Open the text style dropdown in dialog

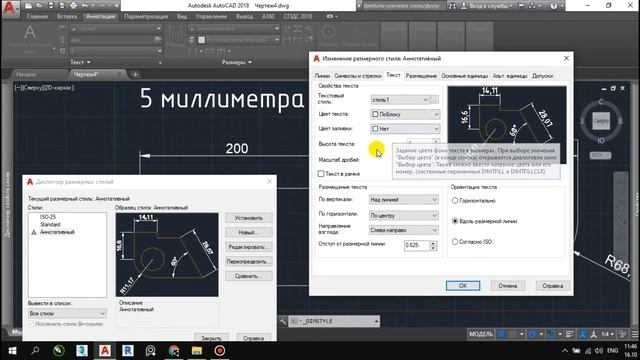[x=400, y=100]
